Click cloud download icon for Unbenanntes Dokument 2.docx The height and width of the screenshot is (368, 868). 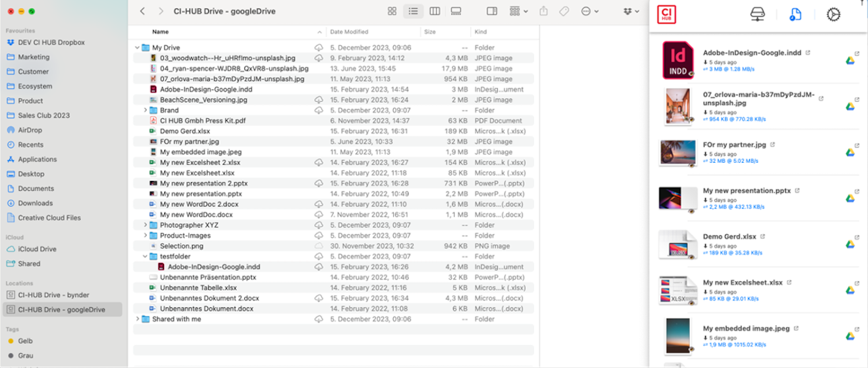319,298
